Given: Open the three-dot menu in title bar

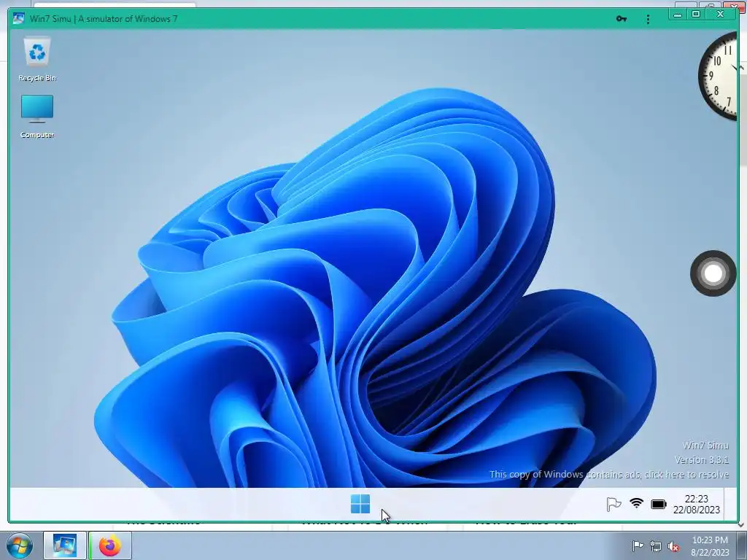Looking at the screenshot, I should 648,19.
